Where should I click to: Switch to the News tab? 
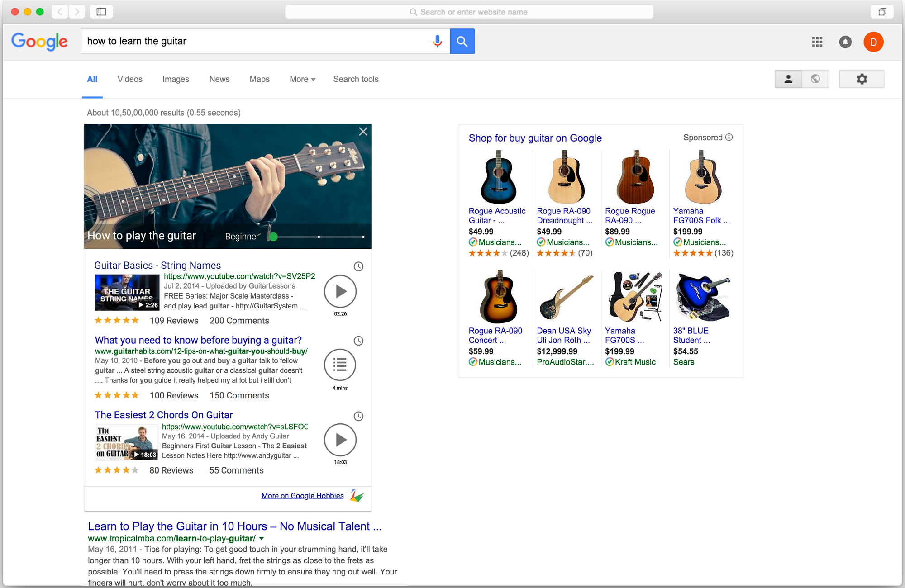tap(219, 79)
